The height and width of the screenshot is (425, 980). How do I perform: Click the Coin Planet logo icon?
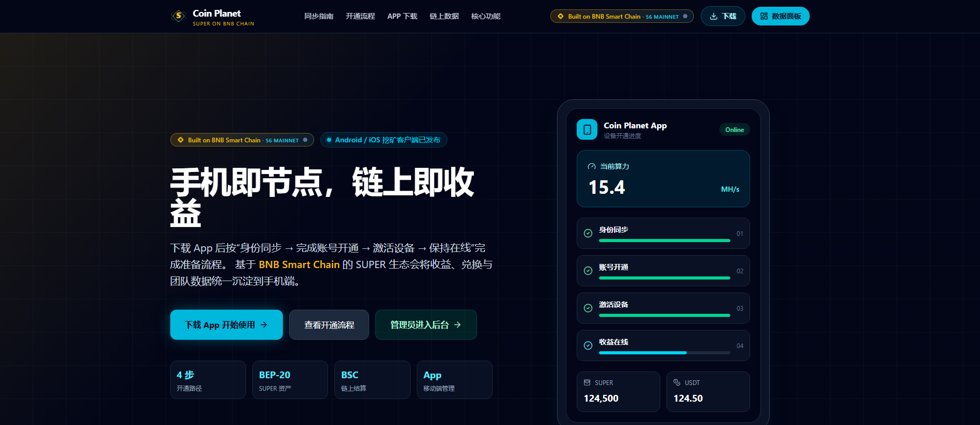pyautogui.click(x=179, y=16)
